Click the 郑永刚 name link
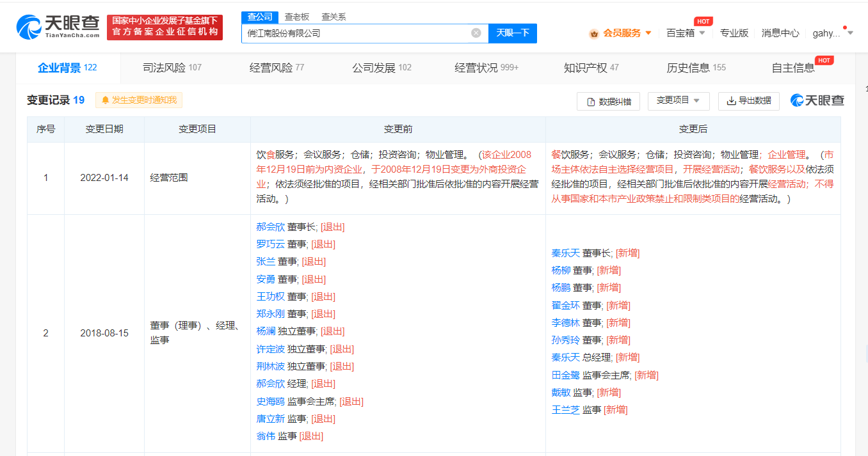Image resolution: width=868 pixels, height=456 pixels. click(x=270, y=314)
